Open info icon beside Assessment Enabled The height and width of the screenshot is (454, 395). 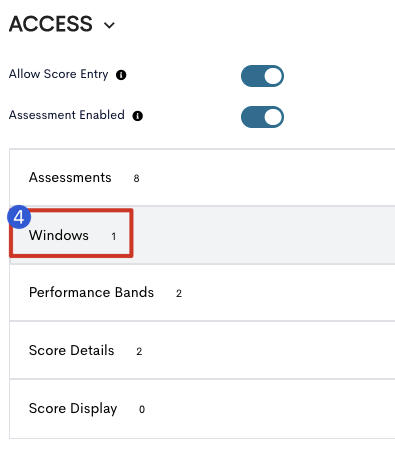pyautogui.click(x=138, y=116)
